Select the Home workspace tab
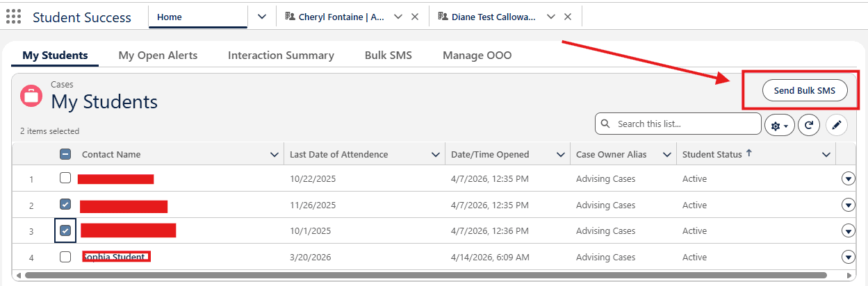 [x=198, y=17]
